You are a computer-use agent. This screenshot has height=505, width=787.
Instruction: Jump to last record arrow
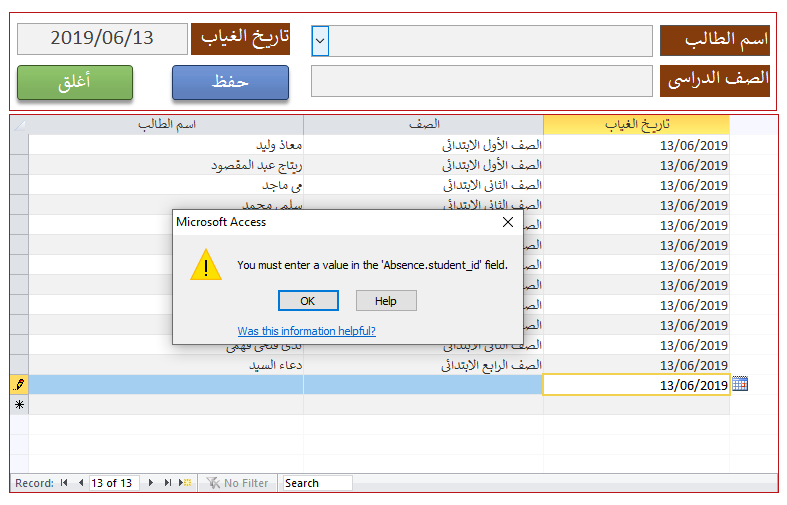click(x=168, y=483)
